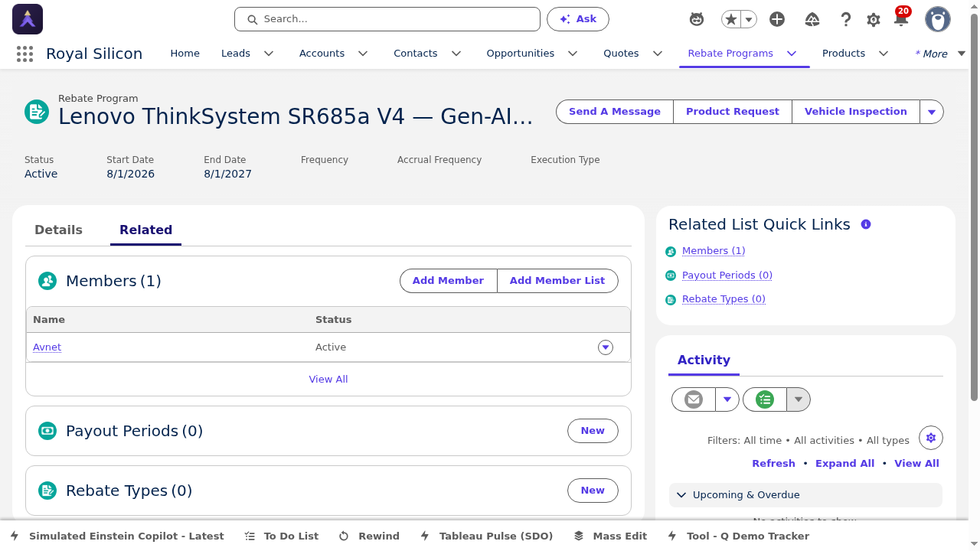Expand the Opportunities tab dropdown chevron
The height and width of the screenshot is (551, 980).
point(573,54)
